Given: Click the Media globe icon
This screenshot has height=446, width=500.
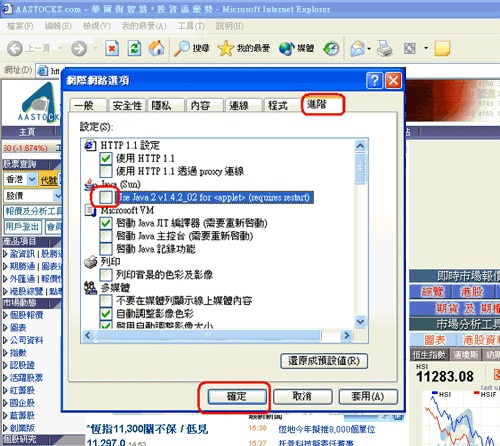Looking at the screenshot, I should [286, 49].
